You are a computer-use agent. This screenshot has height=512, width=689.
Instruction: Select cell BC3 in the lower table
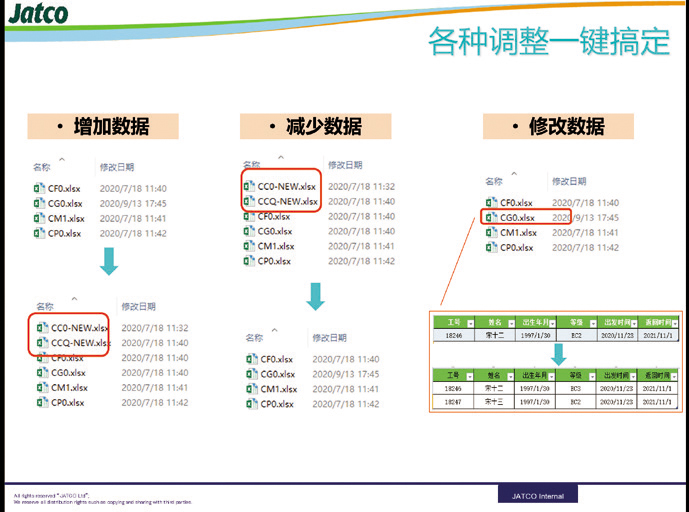[577, 387]
